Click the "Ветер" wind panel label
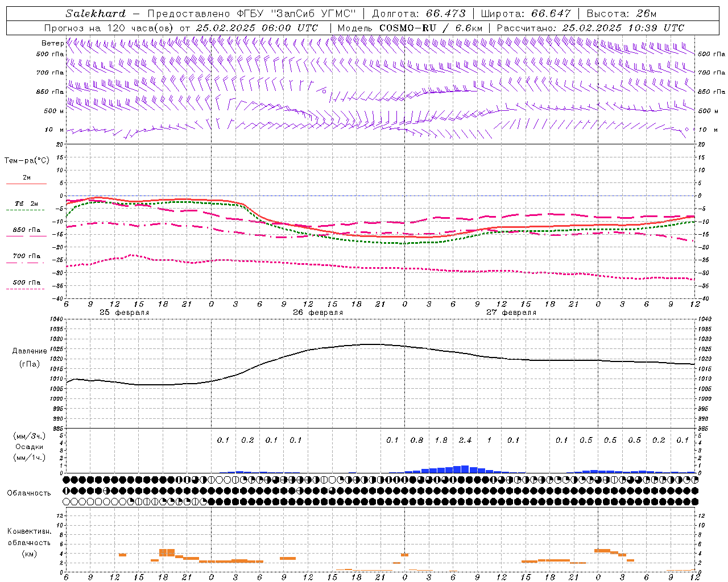Viewport: 728px width, 582px height. pos(52,43)
